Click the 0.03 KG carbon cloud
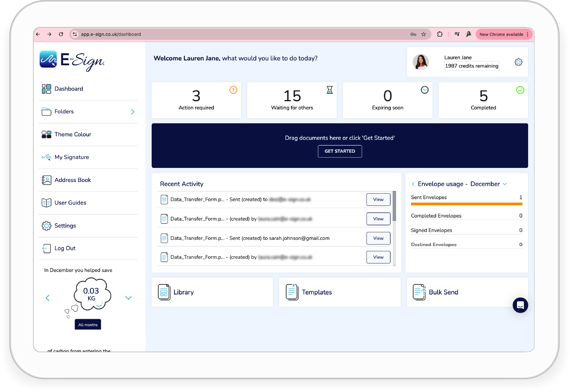 pos(92,294)
